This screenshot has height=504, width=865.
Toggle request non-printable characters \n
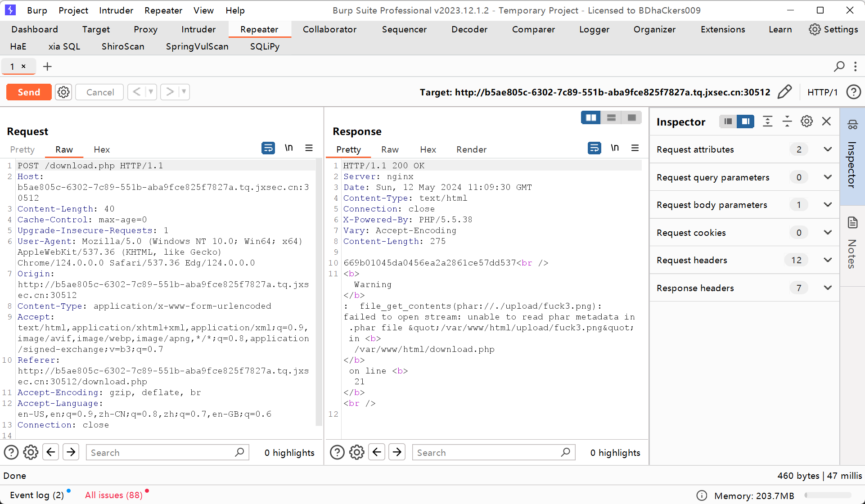pyautogui.click(x=288, y=148)
